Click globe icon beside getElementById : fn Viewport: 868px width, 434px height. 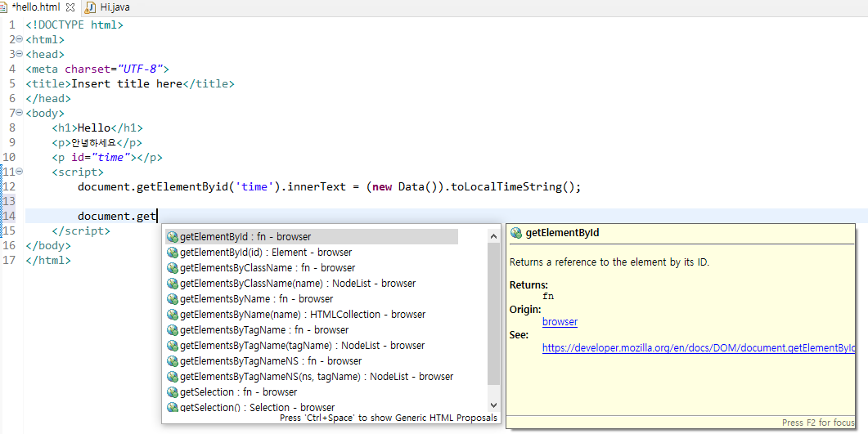point(172,237)
